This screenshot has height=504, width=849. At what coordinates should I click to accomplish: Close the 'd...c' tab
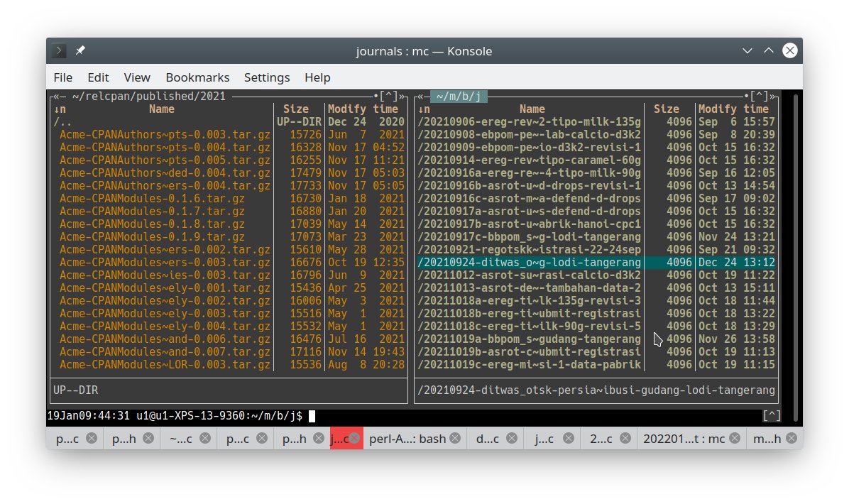tap(512, 438)
